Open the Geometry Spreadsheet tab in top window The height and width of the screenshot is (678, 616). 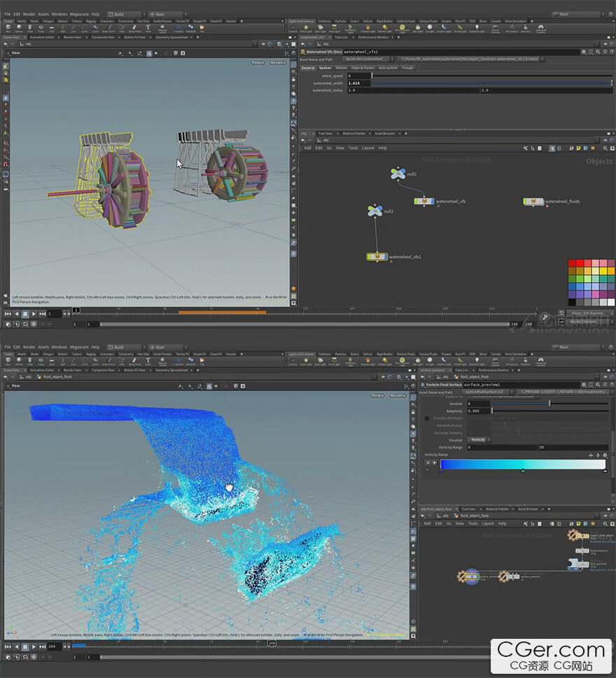point(171,37)
